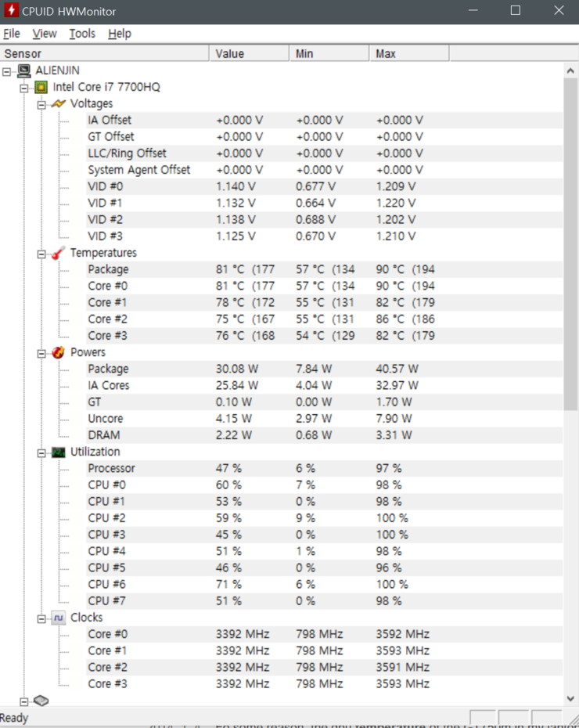Click the scrollbar down arrow

[570, 699]
